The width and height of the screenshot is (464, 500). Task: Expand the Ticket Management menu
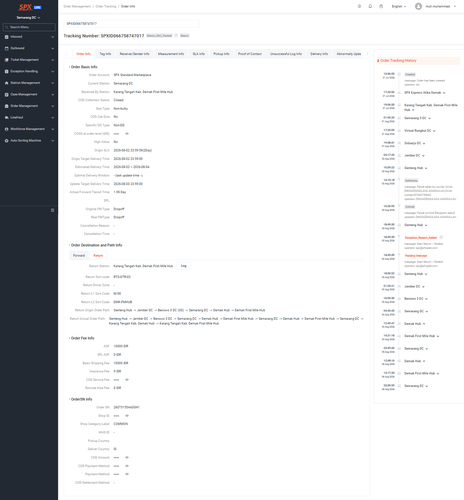pos(29,60)
